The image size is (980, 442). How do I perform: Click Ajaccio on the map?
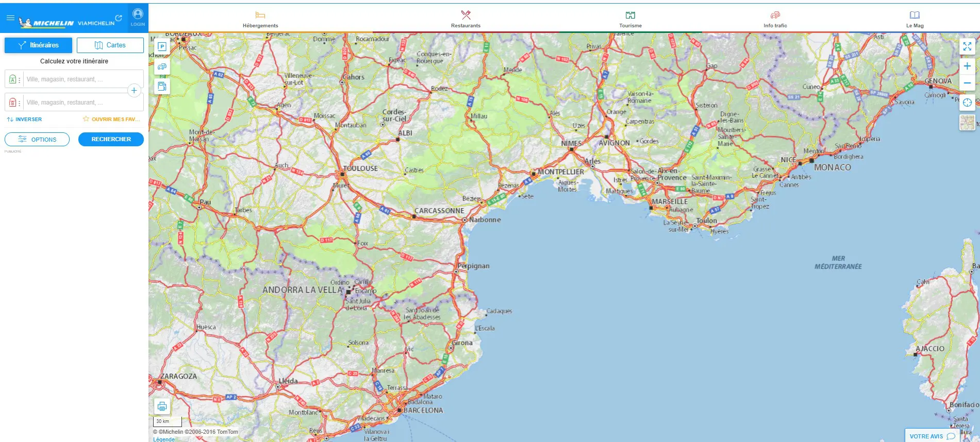pos(930,349)
